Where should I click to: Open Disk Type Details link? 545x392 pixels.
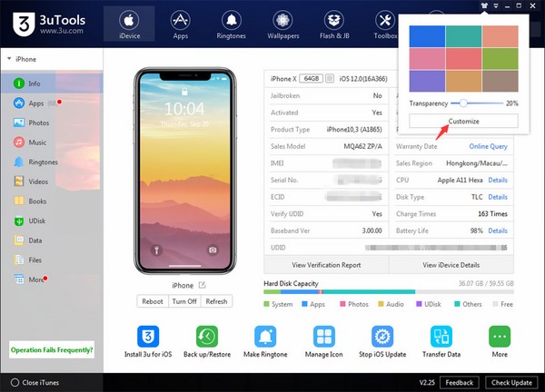point(498,197)
